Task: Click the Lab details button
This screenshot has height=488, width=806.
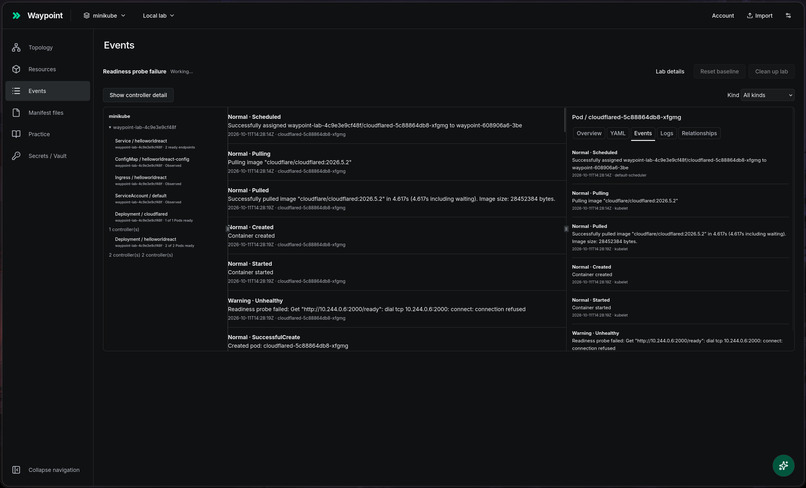Action: (670, 71)
